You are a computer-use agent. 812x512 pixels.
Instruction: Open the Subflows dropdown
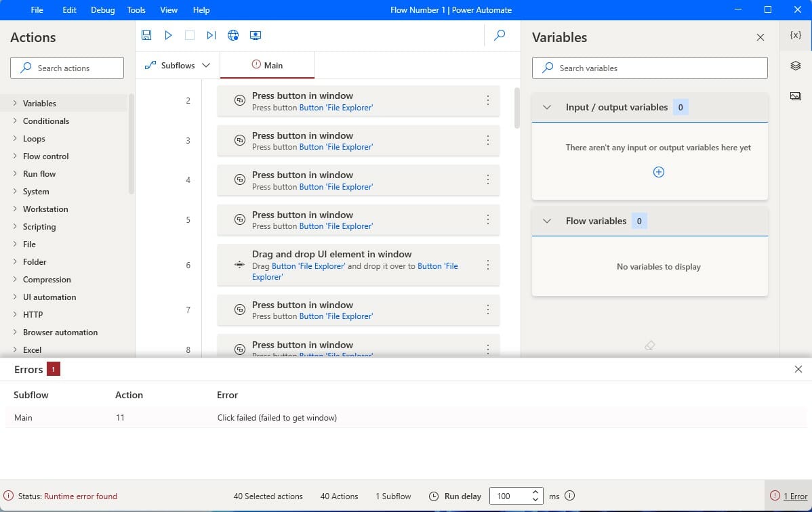click(x=178, y=65)
